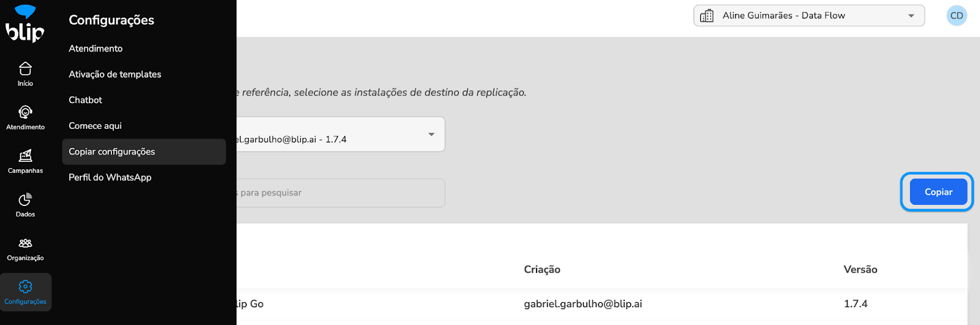Select the Configurações gear icon
Image resolution: width=980 pixels, height=325 pixels.
25,286
